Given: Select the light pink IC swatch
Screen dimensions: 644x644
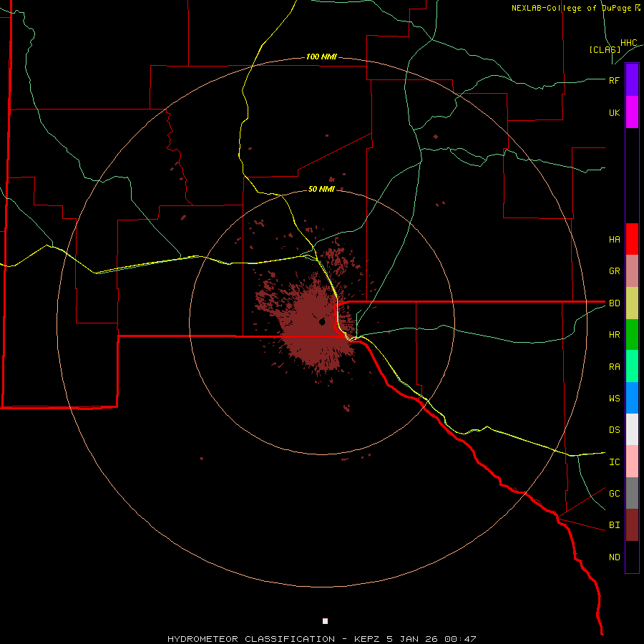Looking at the screenshot, I should (632, 462).
